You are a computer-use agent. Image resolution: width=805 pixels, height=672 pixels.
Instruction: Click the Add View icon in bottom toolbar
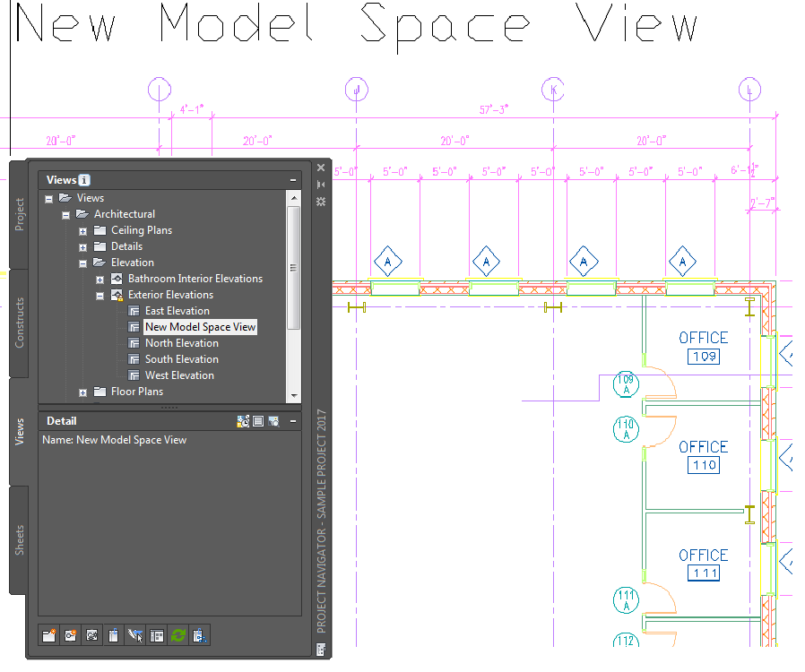coord(71,635)
